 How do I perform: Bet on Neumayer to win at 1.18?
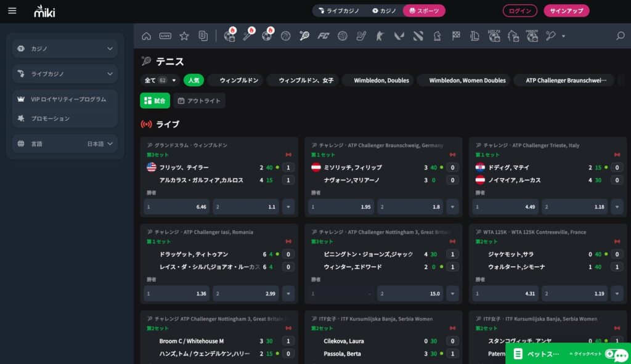(x=575, y=207)
